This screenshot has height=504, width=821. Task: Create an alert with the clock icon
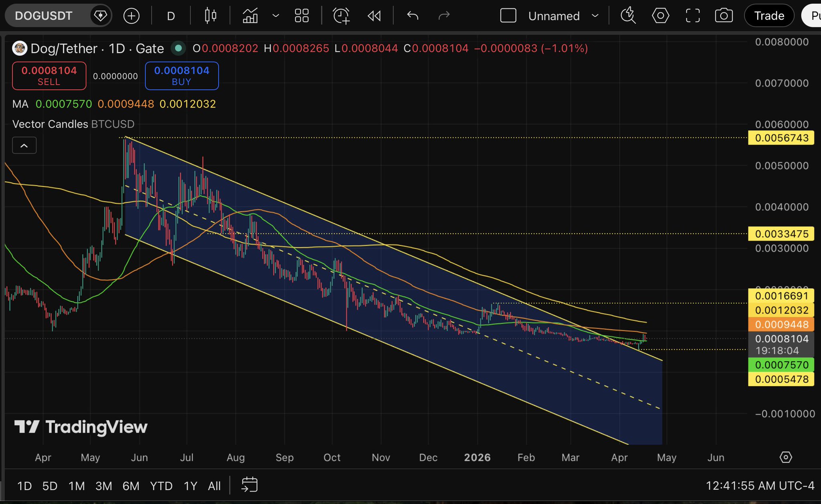point(341,16)
